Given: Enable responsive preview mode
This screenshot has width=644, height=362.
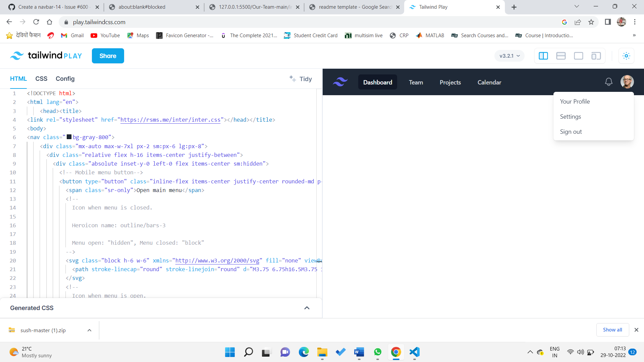Looking at the screenshot, I should coord(596,56).
